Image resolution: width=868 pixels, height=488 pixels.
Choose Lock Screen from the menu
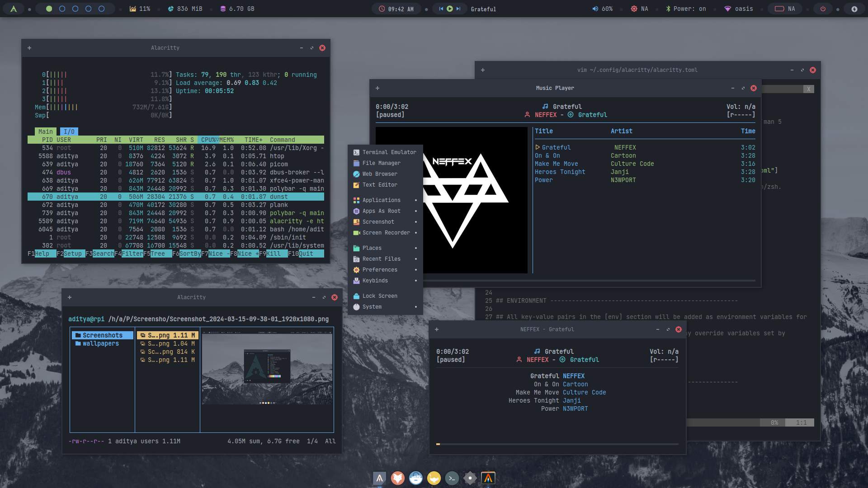379,296
